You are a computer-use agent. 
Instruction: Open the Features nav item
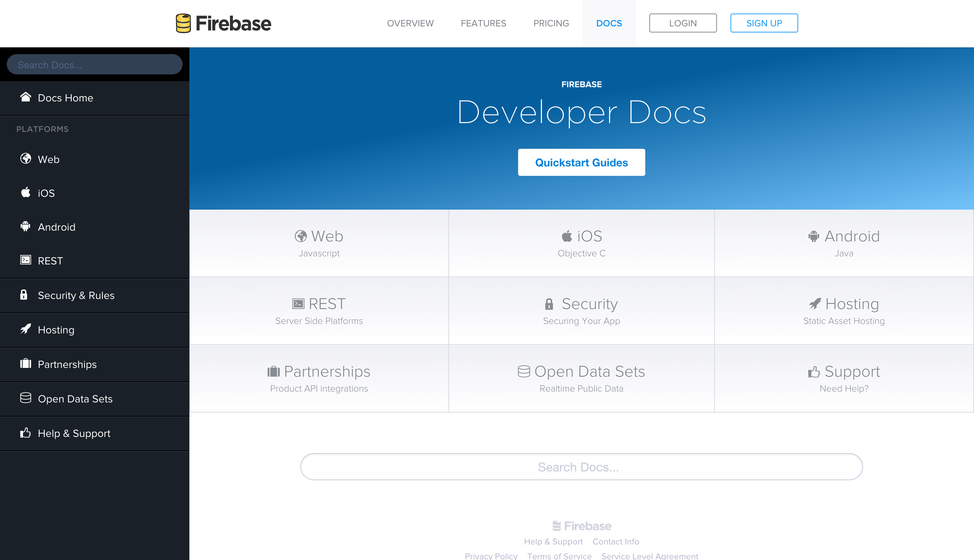point(483,23)
